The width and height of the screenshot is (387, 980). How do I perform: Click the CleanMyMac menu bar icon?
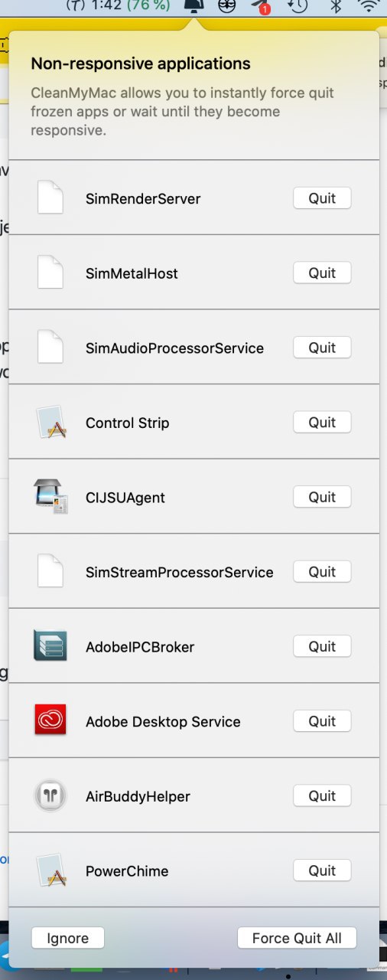point(194,7)
